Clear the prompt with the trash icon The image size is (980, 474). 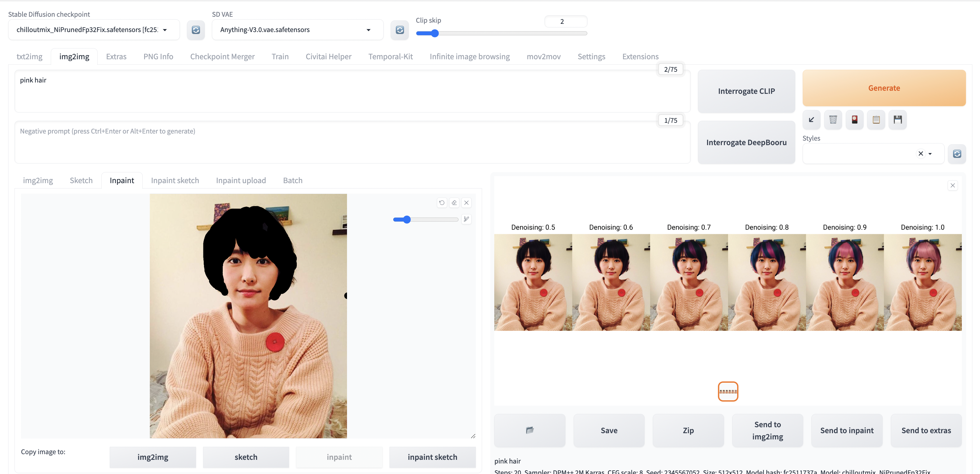pyautogui.click(x=833, y=120)
